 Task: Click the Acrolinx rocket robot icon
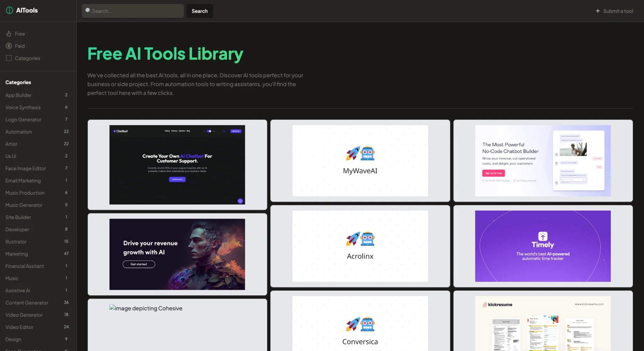point(360,239)
